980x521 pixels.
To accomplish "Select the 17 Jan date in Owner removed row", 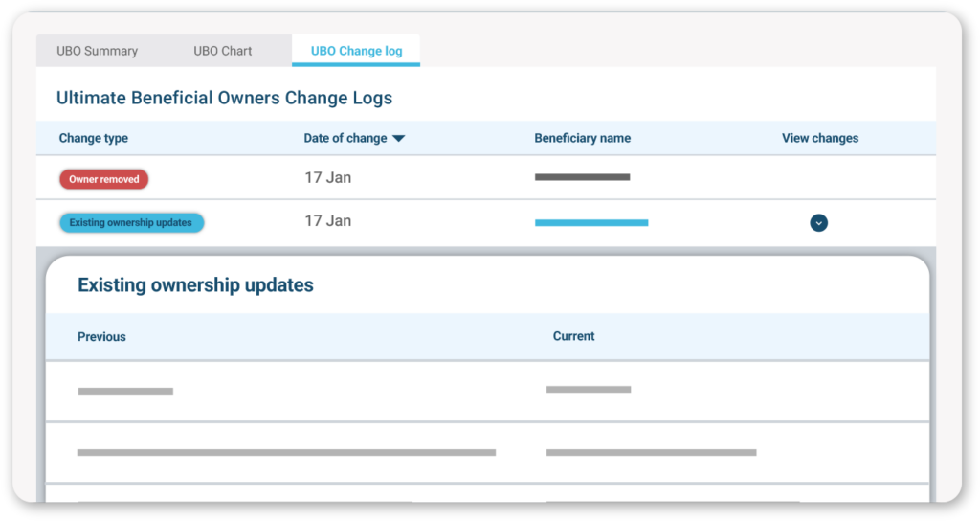I will pyautogui.click(x=327, y=178).
